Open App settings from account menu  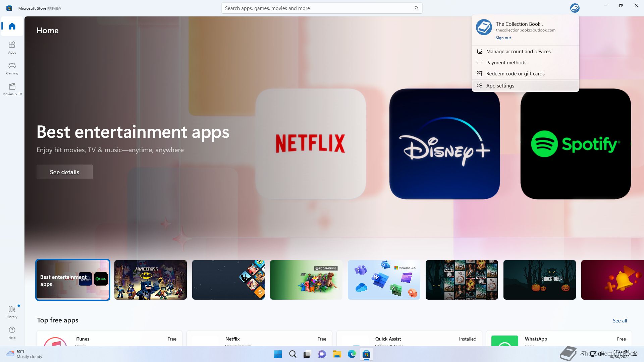pyautogui.click(x=525, y=86)
